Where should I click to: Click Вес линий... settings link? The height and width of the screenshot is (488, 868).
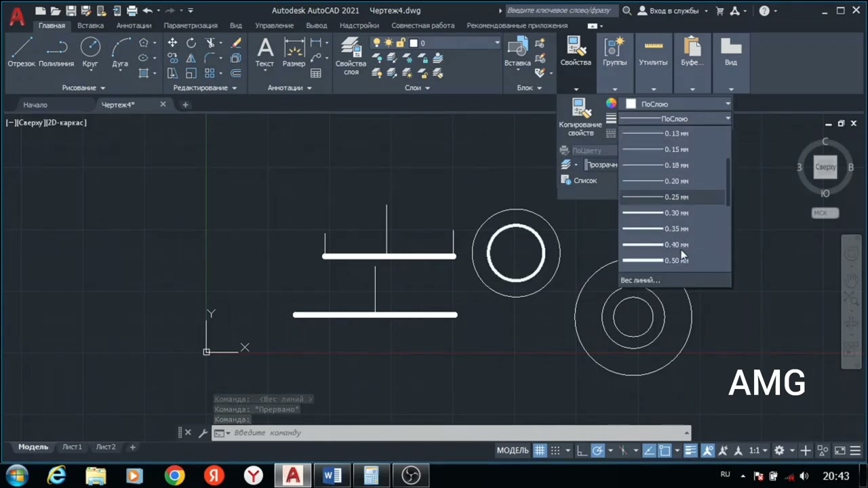(640, 280)
